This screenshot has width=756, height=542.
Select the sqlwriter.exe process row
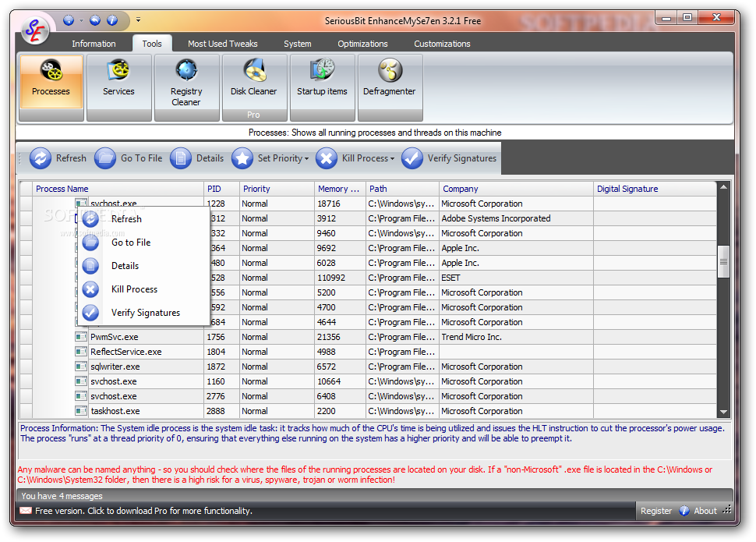click(369, 367)
